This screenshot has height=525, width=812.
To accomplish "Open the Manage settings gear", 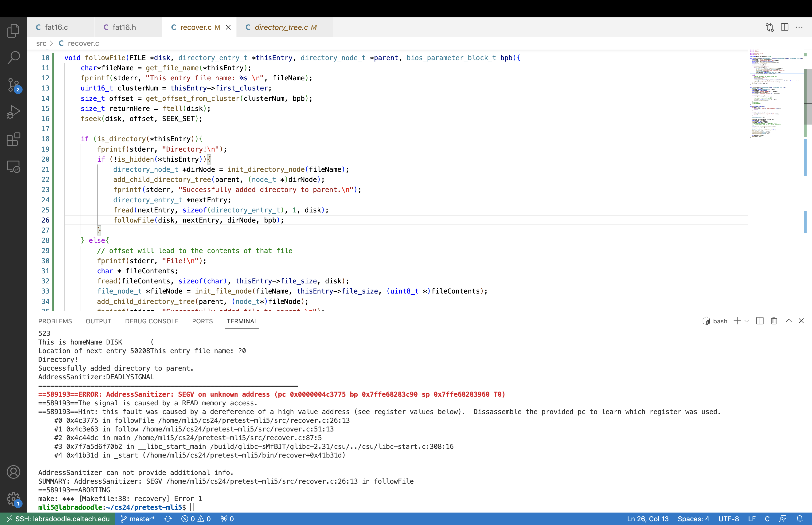I will [x=13, y=499].
